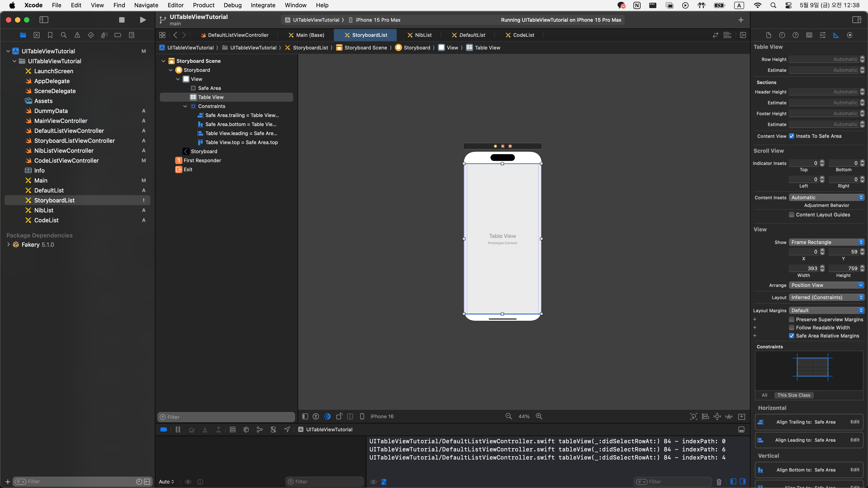
Task: Pause program execution in debug bar
Action: (178, 429)
